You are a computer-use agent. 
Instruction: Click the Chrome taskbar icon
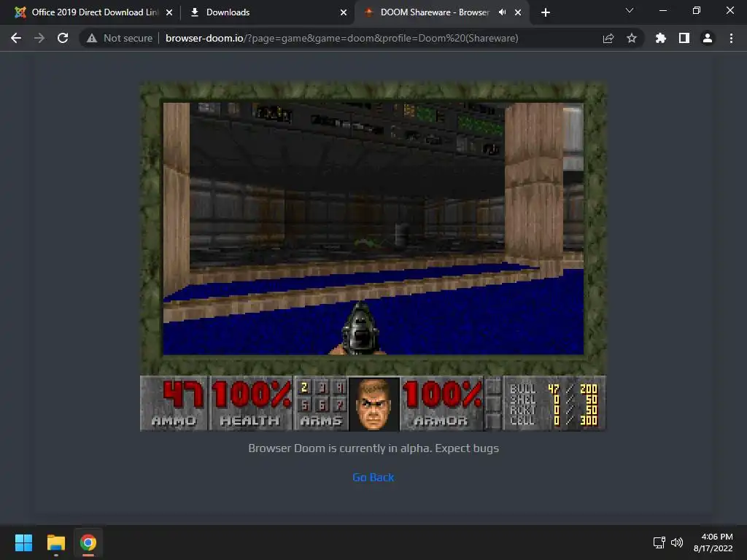88,542
